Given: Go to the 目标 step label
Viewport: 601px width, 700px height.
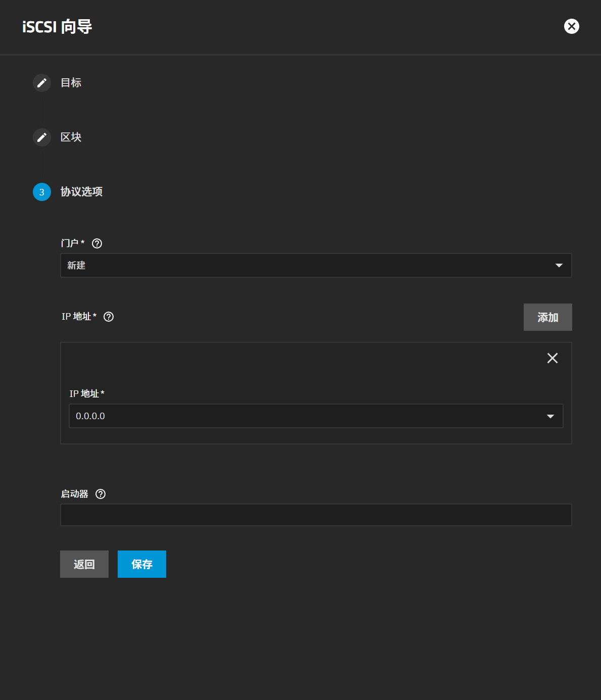Looking at the screenshot, I should [x=71, y=83].
